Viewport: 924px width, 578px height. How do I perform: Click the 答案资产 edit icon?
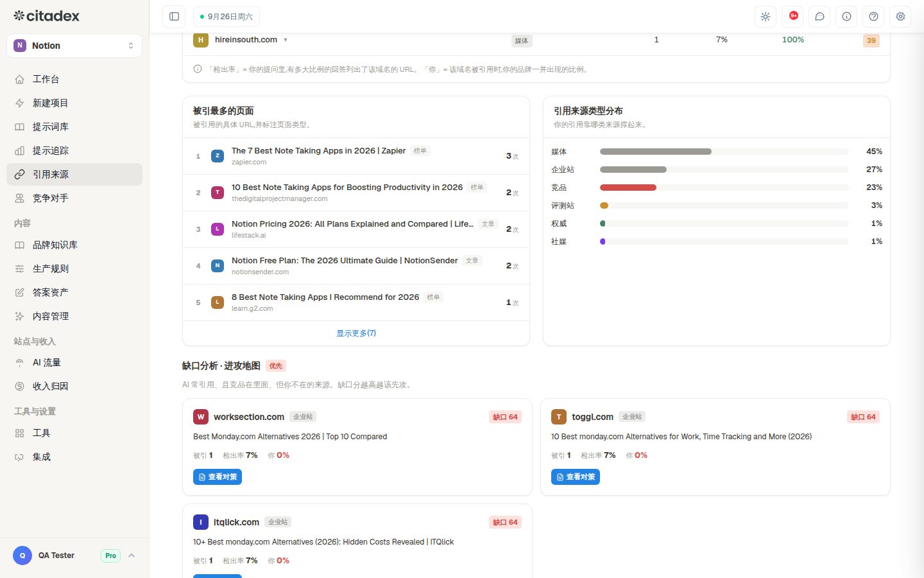(20, 293)
